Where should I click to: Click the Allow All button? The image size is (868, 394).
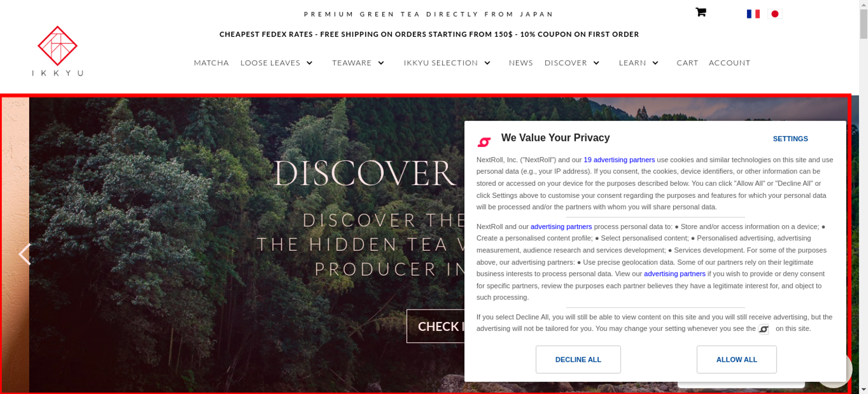click(x=736, y=359)
